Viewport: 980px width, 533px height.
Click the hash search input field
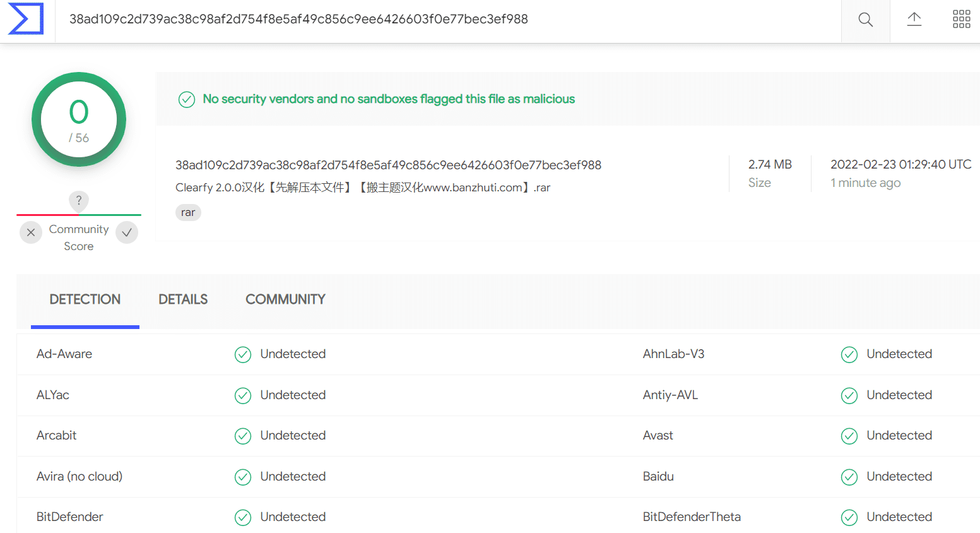click(x=448, y=20)
